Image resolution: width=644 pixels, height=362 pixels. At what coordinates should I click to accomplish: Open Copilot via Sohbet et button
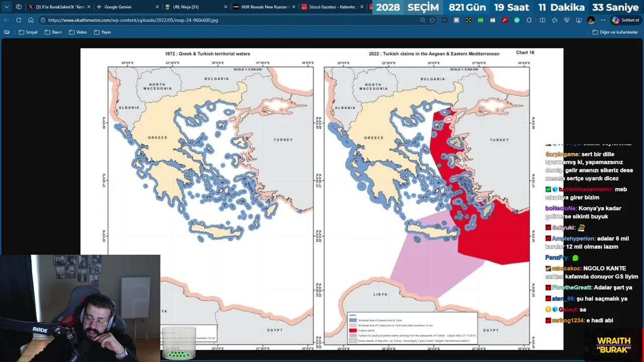click(625, 20)
